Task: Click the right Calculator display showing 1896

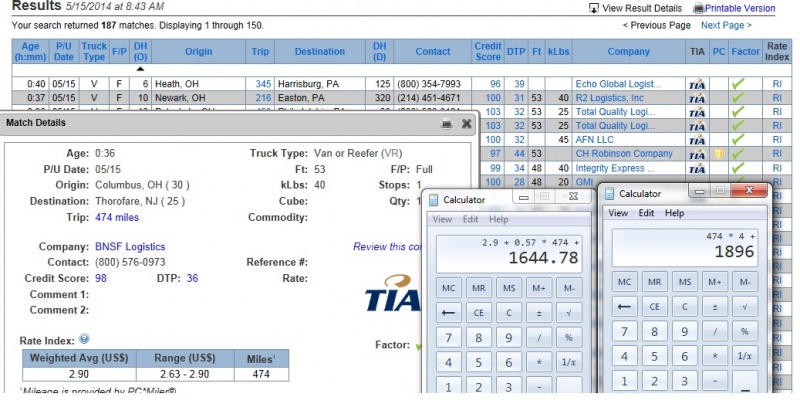Action: point(685,247)
